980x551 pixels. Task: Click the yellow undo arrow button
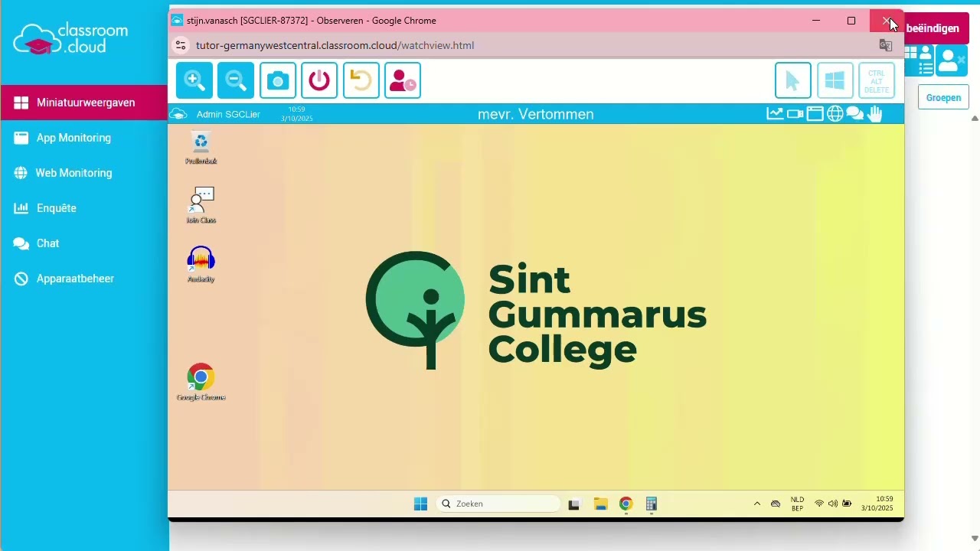point(361,80)
